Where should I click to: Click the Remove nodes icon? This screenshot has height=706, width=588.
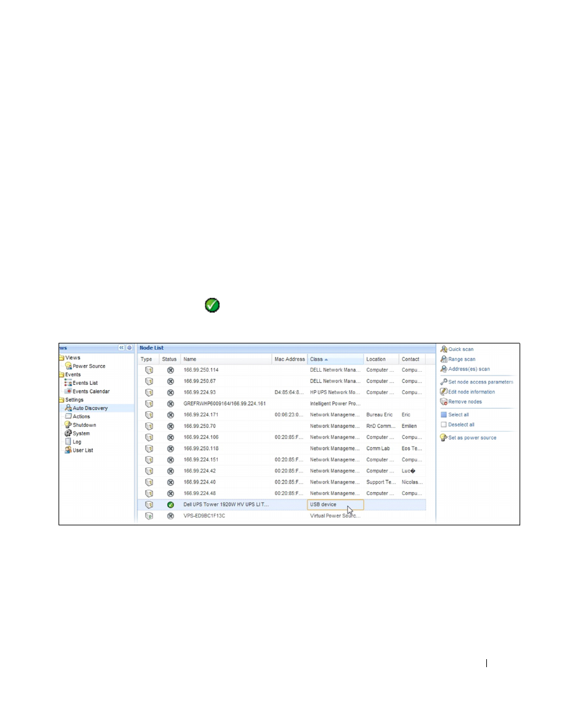[x=444, y=401]
